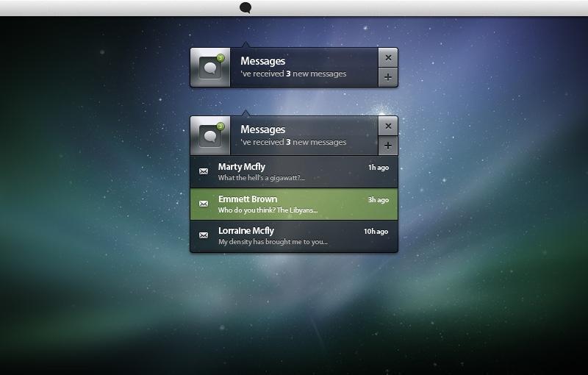
Task: Click the envelope icon beside Lorraine Mcfly
Action: [x=204, y=236]
